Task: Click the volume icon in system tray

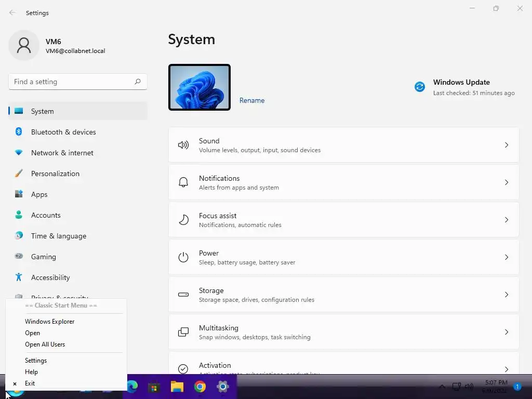Action: tap(469, 387)
